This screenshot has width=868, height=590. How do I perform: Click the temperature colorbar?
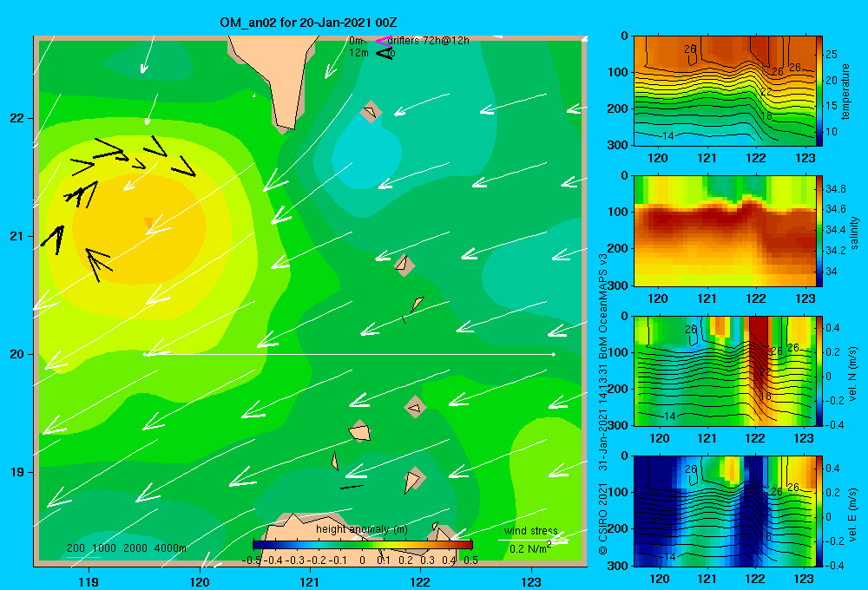pyautogui.click(x=819, y=91)
